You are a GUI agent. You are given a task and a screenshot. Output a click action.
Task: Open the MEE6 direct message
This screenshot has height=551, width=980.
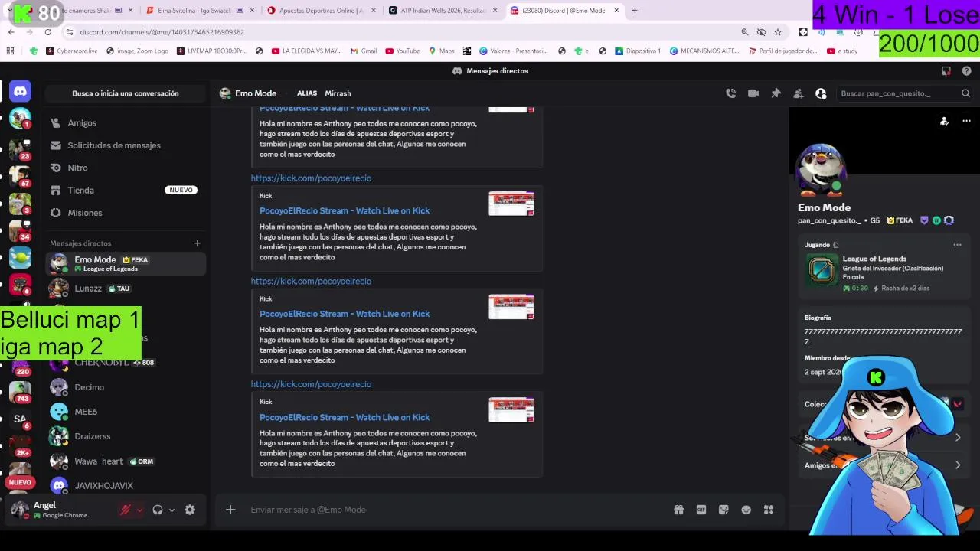coord(126,412)
